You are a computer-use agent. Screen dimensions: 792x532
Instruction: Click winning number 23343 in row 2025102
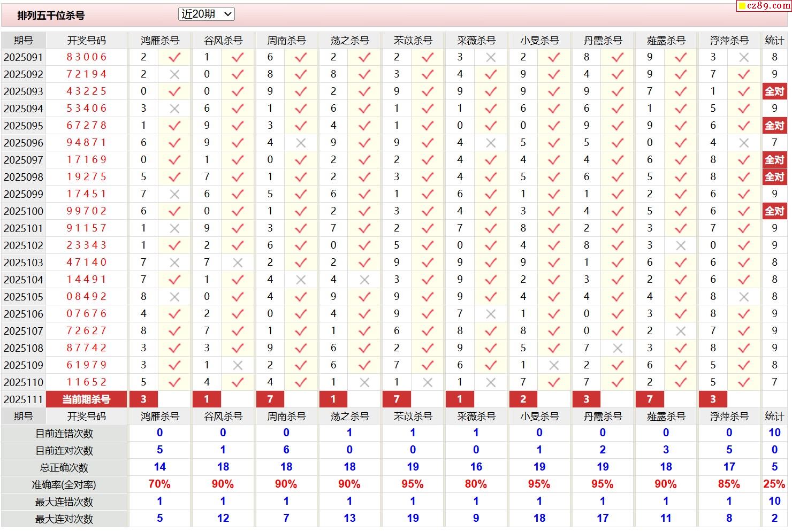87,245
